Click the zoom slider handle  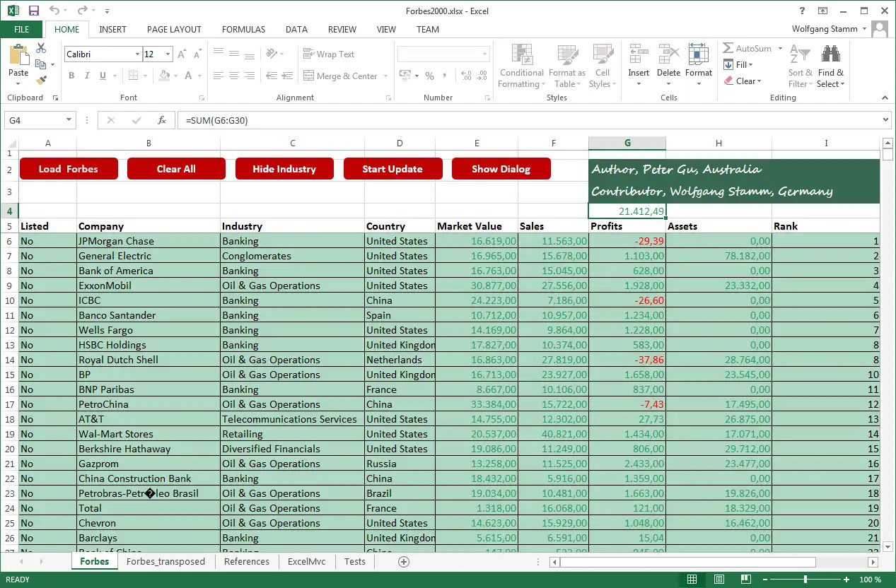pos(805,580)
